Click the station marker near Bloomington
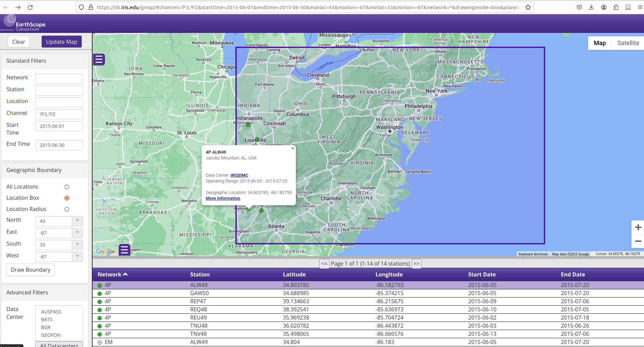The width and height of the screenshot is (644, 347). point(248,125)
